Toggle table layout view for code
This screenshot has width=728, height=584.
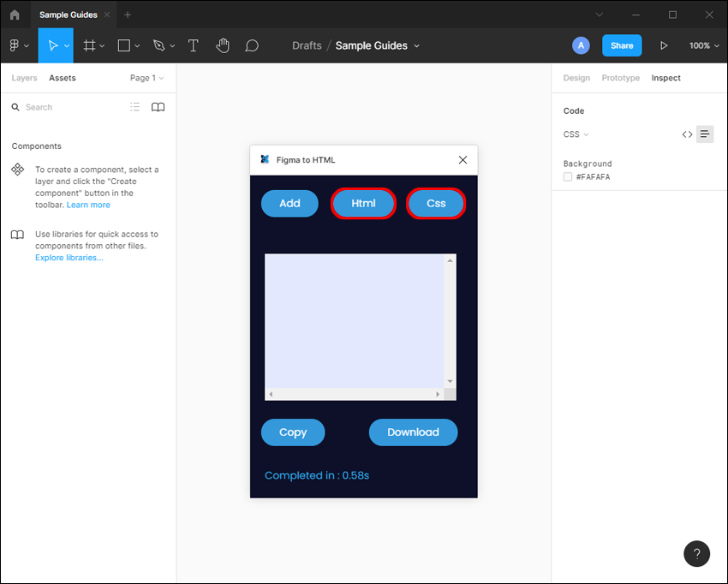coord(704,134)
